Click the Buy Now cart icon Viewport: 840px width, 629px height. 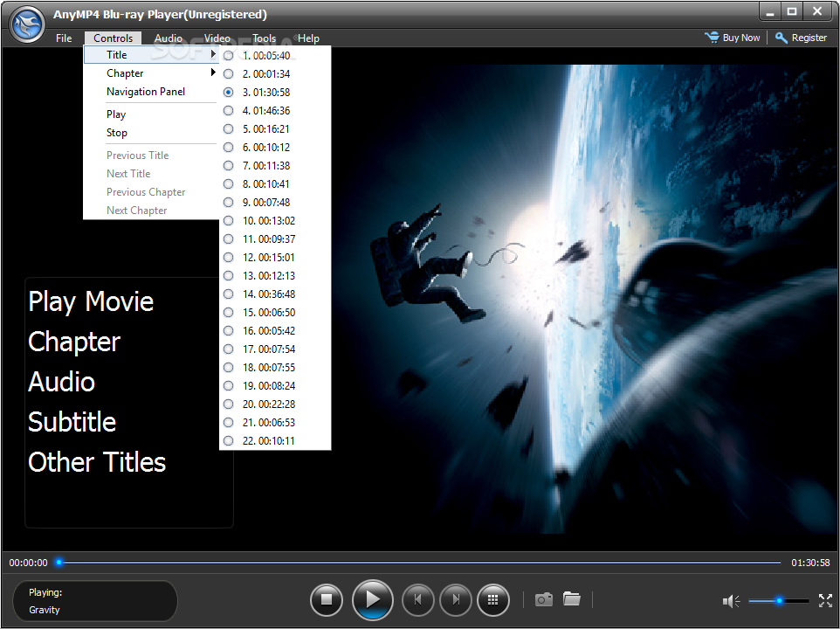[712, 38]
